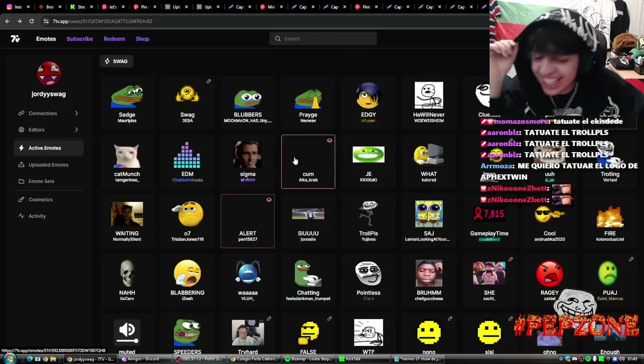Open the Pointless emote

pyautogui.click(x=368, y=281)
